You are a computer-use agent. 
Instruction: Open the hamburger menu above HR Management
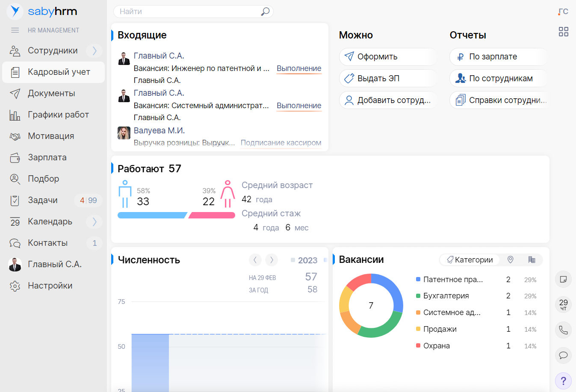pyautogui.click(x=15, y=30)
